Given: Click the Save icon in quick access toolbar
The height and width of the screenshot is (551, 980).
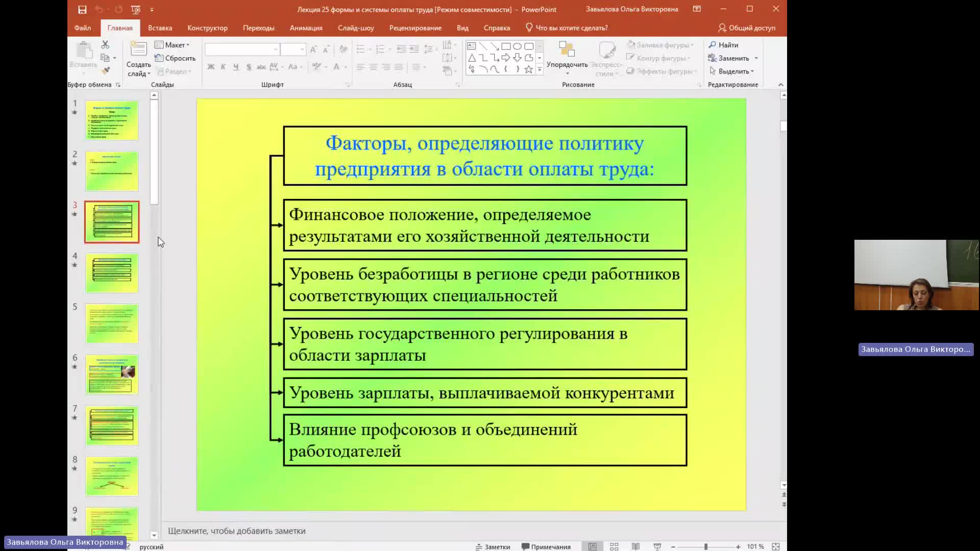Looking at the screenshot, I should click(82, 9).
